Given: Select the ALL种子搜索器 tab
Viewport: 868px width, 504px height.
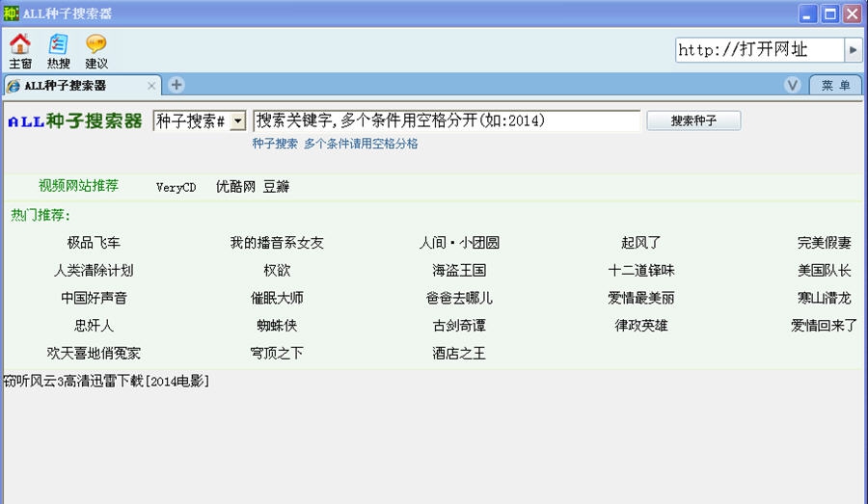Looking at the screenshot, I should pos(81,85).
